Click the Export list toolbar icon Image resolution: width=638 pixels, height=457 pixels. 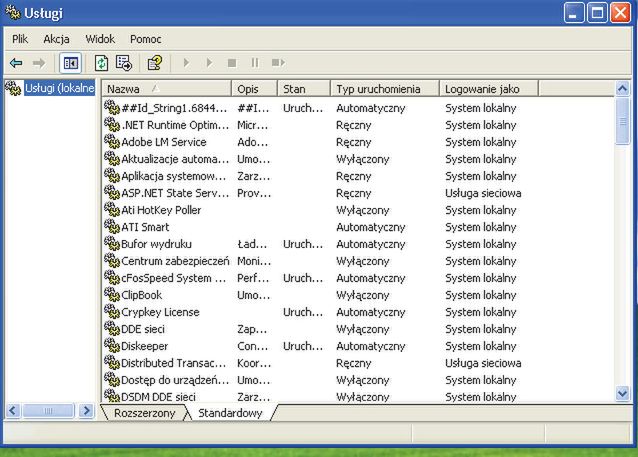pyautogui.click(x=124, y=63)
